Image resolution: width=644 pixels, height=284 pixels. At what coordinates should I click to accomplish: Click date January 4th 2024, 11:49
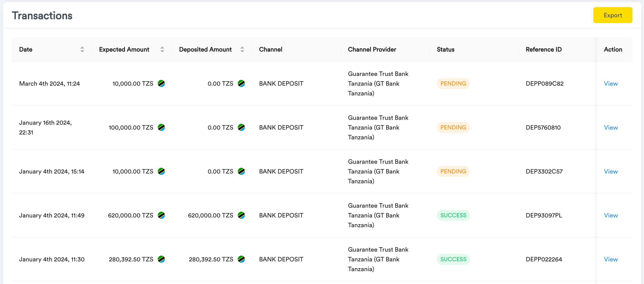pyautogui.click(x=52, y=215)
